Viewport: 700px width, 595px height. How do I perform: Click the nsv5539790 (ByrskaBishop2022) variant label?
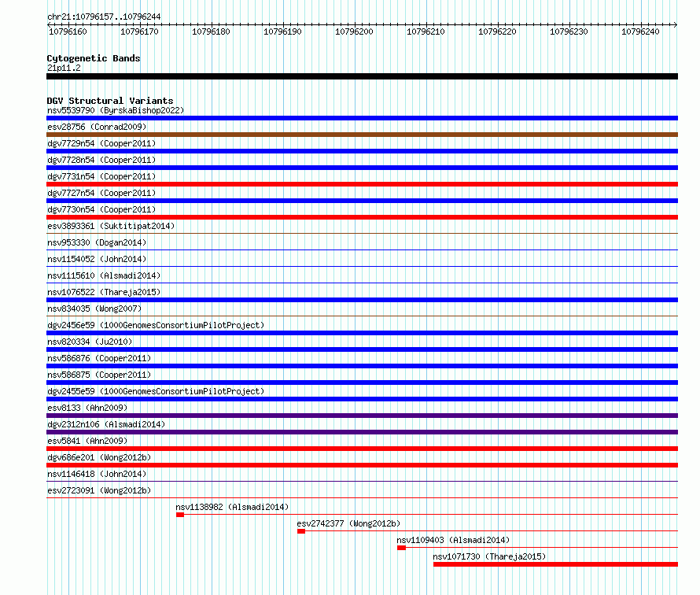click(x=116, y=110)
